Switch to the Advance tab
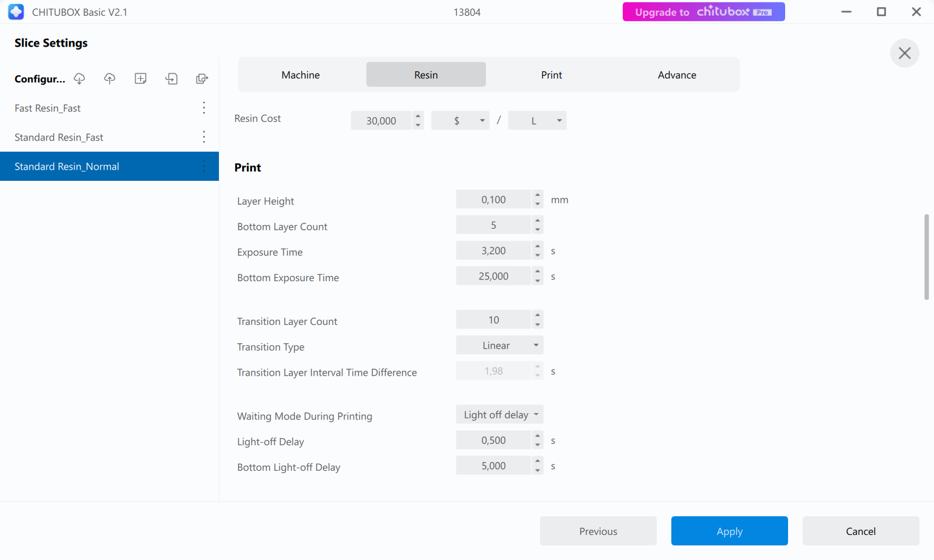The width and height of the screenshot is (934, 560). tap(677, 75)
